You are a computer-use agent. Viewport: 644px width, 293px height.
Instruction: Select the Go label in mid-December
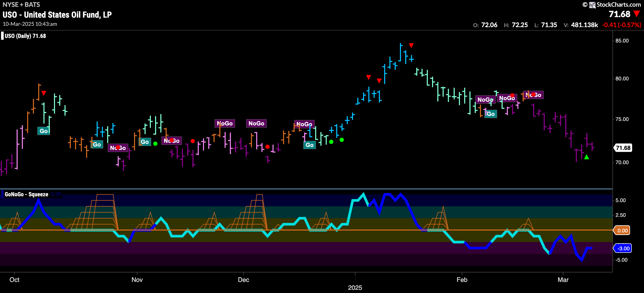coord(310,145)
